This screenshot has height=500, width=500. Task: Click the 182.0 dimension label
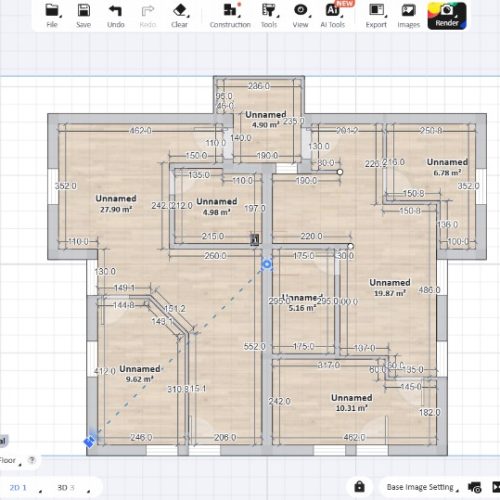(430, 413)
